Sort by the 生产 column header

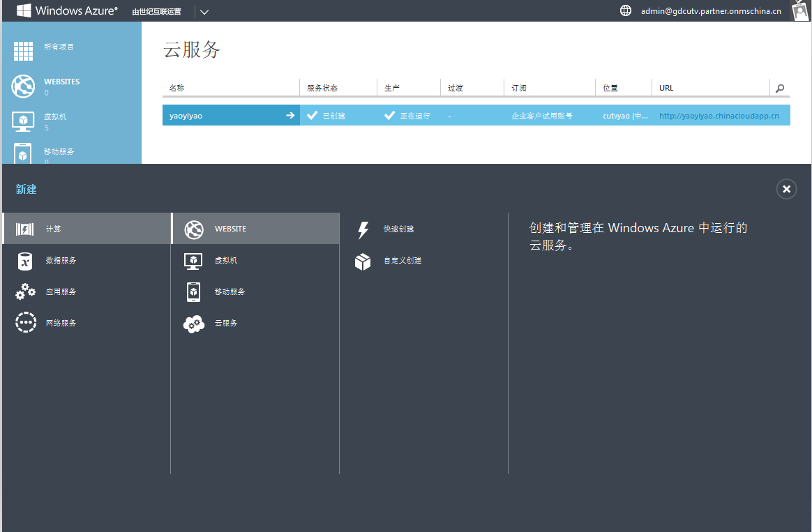tap(392, 88)
